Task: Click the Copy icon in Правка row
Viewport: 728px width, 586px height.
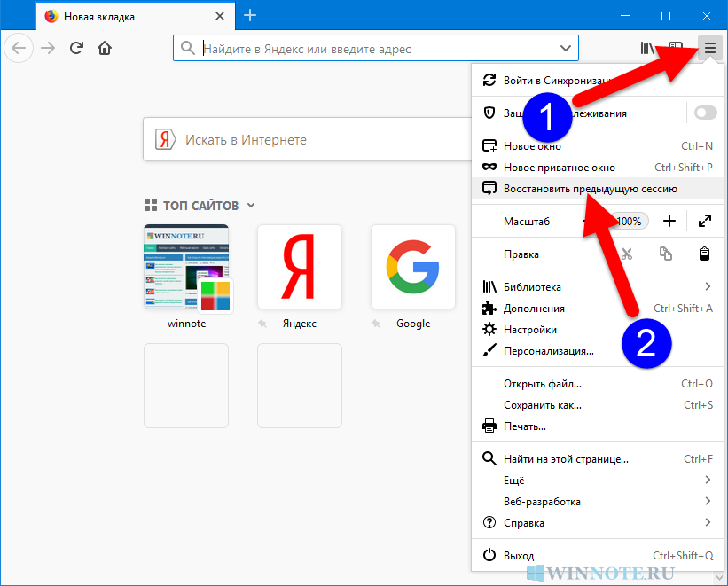Action: pyautogui.click(x=665, y=254)
